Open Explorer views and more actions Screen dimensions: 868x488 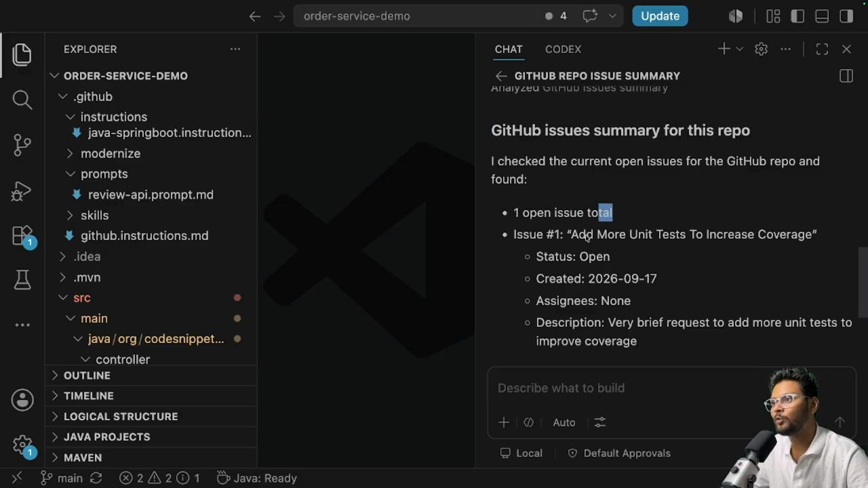tap(235, 49)
